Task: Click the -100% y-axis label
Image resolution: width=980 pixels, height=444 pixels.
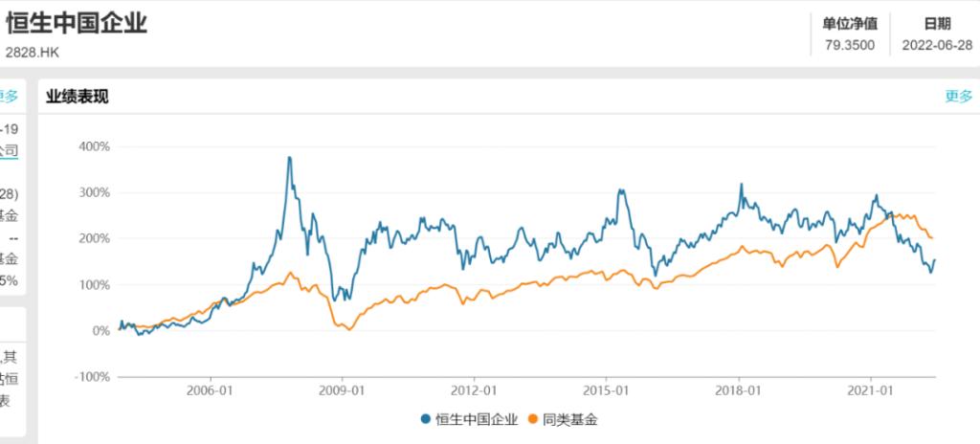Action: (95, 376)
